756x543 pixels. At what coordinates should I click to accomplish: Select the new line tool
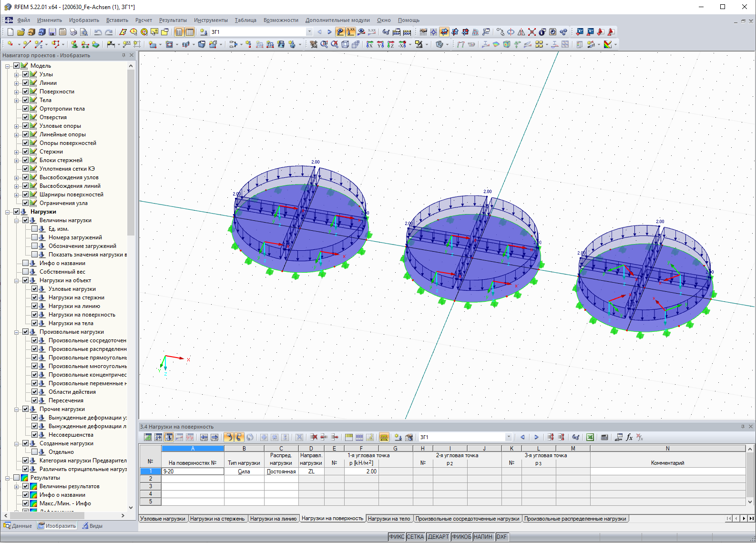click(27, 44)
